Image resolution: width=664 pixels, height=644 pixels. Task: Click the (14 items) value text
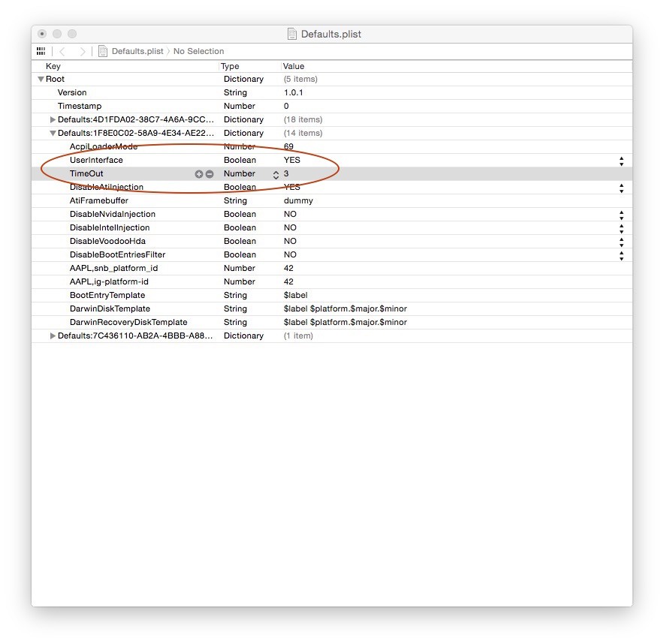pos(303,134)
